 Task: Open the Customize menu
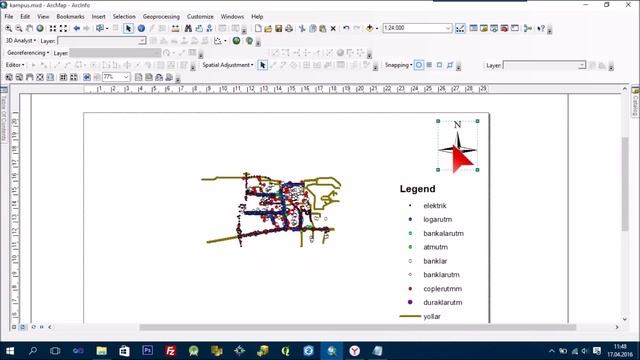coord(200,17)
